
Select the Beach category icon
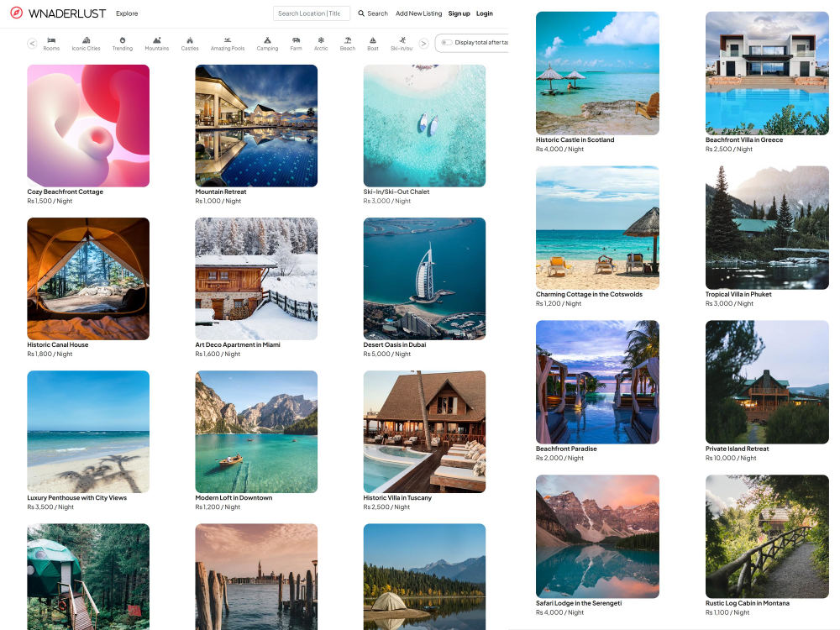point(348,40)
